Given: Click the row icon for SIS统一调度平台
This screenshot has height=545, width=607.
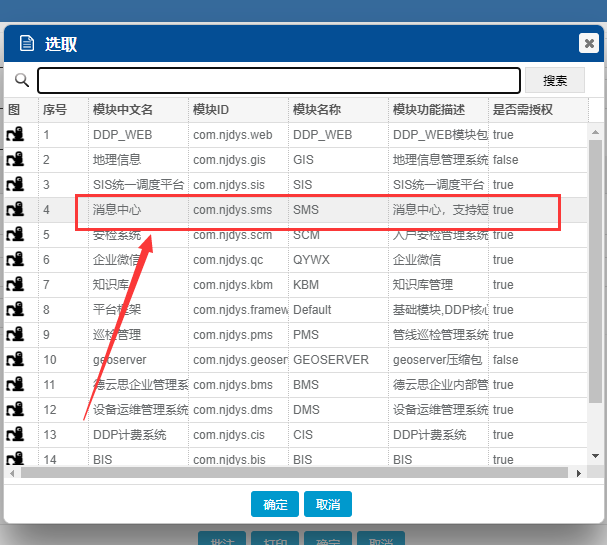Looking at the screenshot, I should [x=16, y=185].
